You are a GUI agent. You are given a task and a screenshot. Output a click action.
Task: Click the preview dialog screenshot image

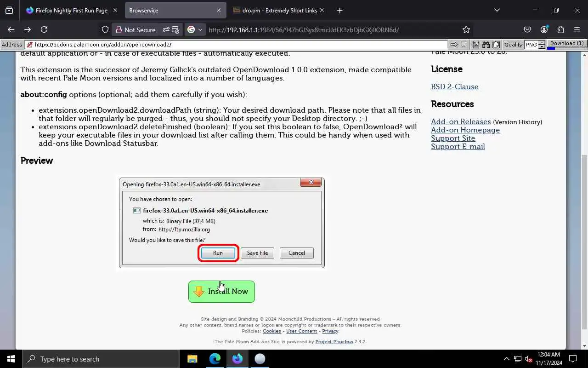[x=222, y=223]
